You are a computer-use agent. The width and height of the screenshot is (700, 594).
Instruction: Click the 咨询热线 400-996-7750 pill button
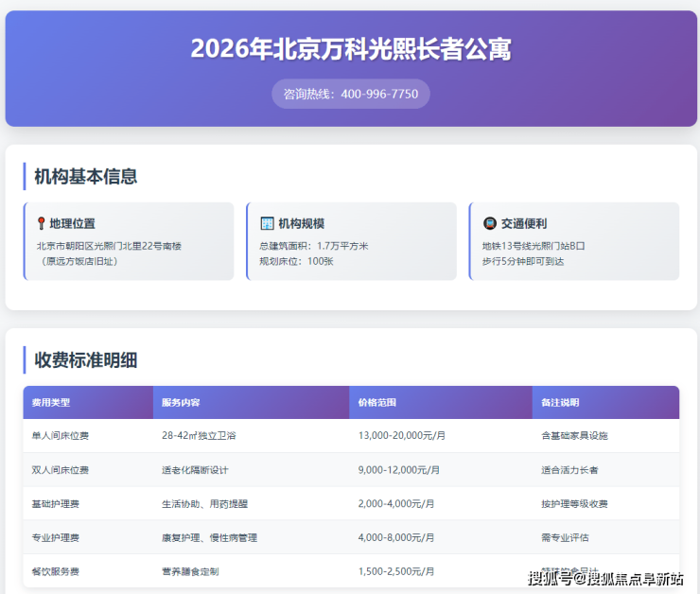coord(351,94)
